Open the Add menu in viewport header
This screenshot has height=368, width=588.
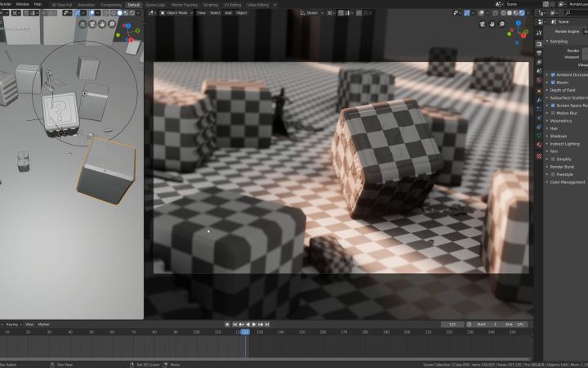pos(228,13)
